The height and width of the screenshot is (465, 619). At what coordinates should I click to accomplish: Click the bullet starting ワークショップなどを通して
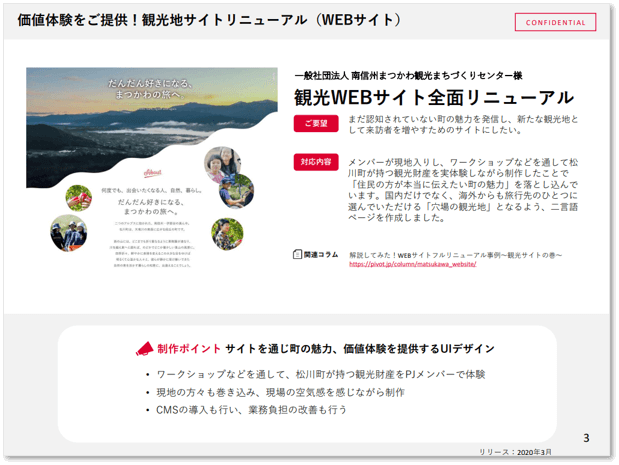click(x=321, y=374)
